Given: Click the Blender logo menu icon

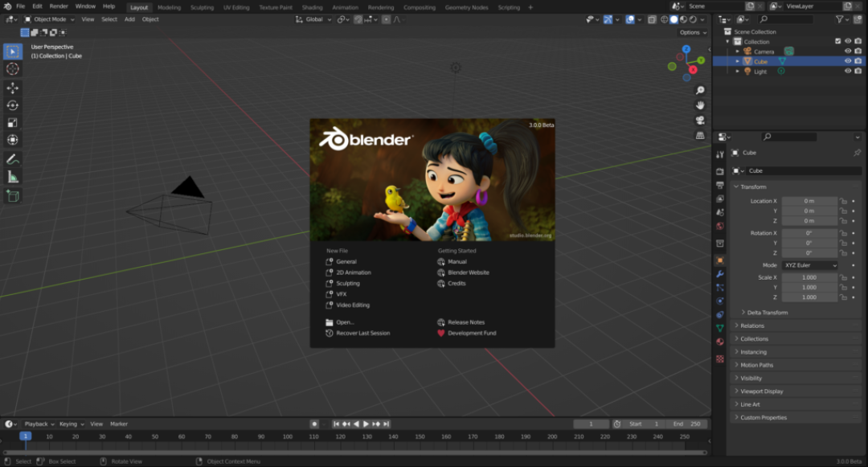Looking at the screenshot, I should tap(7, 6).
